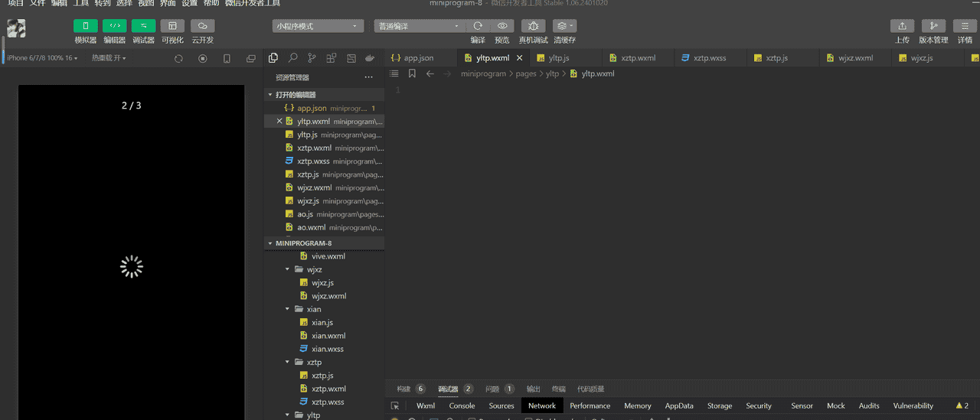Viewport: 980px width, 420px height.
Task: Close the yltp.wxml editor tab
Action: [x=520, y=58]
